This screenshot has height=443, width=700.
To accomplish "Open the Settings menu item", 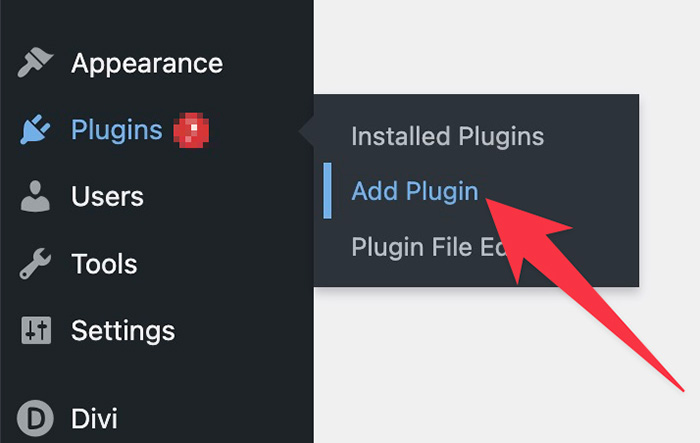I will click(123, 330).
